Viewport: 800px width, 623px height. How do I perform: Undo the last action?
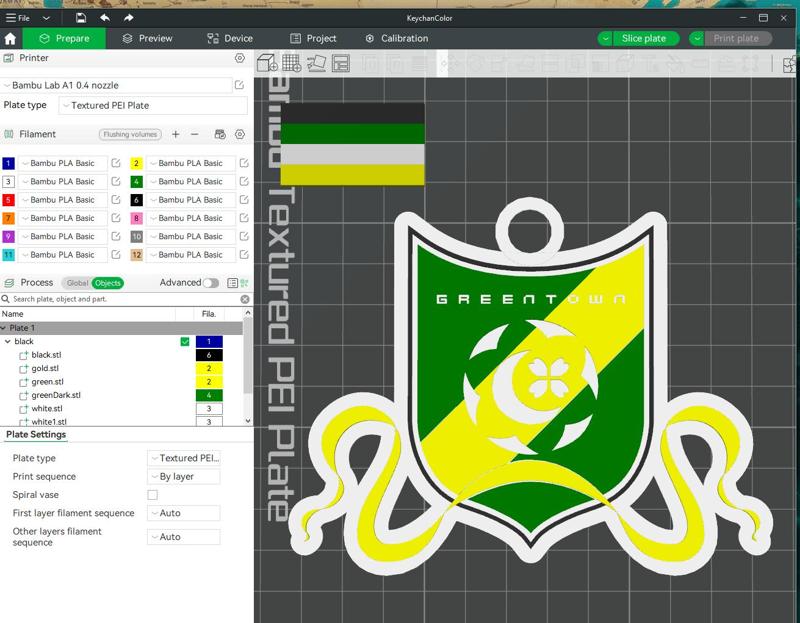(105, 18)
